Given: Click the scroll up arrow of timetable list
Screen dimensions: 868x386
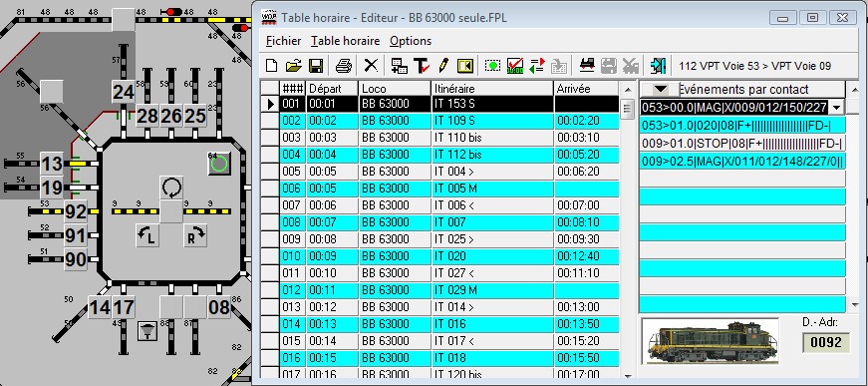Looking at the screenshot, I should coord(627,89).
